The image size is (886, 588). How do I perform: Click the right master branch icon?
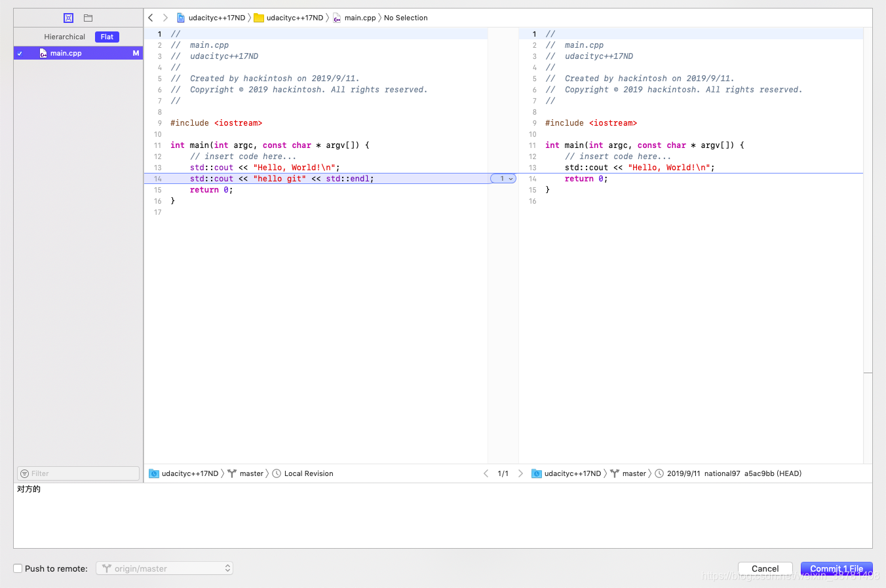(615, 473)
